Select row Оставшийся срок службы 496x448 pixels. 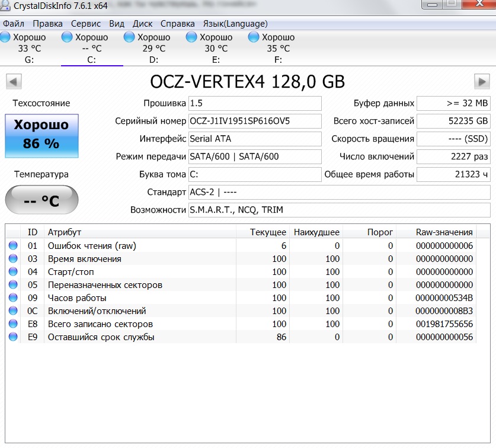(241, 337)
